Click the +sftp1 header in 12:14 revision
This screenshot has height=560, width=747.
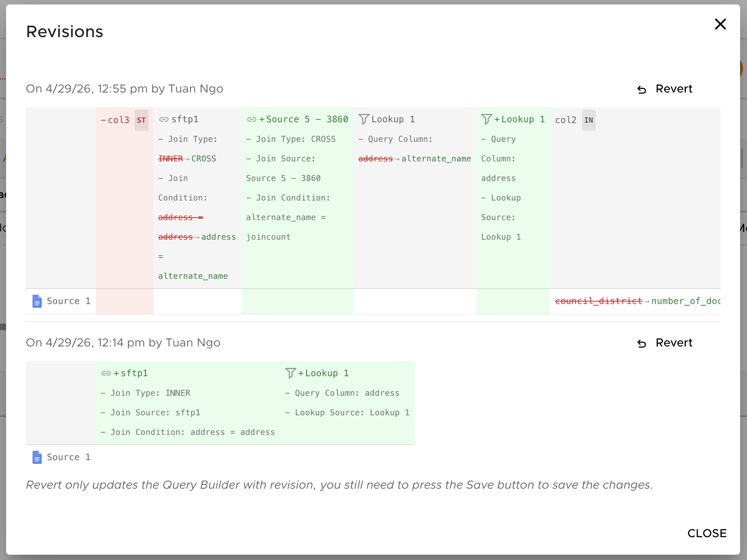point(130,373)
